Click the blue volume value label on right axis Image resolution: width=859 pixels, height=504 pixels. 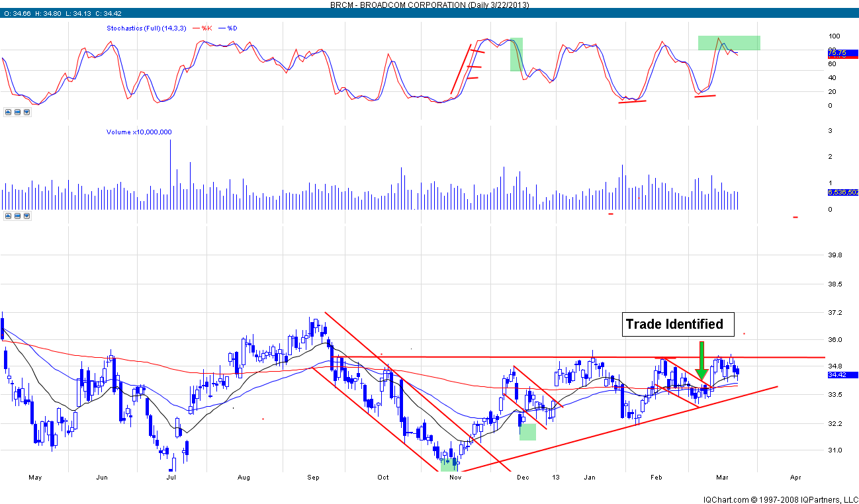(842, 192)
